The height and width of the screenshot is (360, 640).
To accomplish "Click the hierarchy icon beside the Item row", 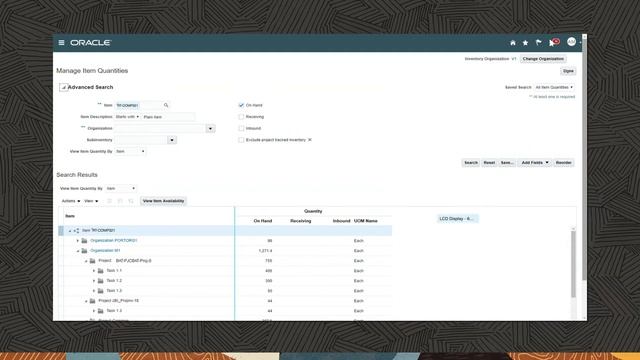I will click(x=76, y=231).
